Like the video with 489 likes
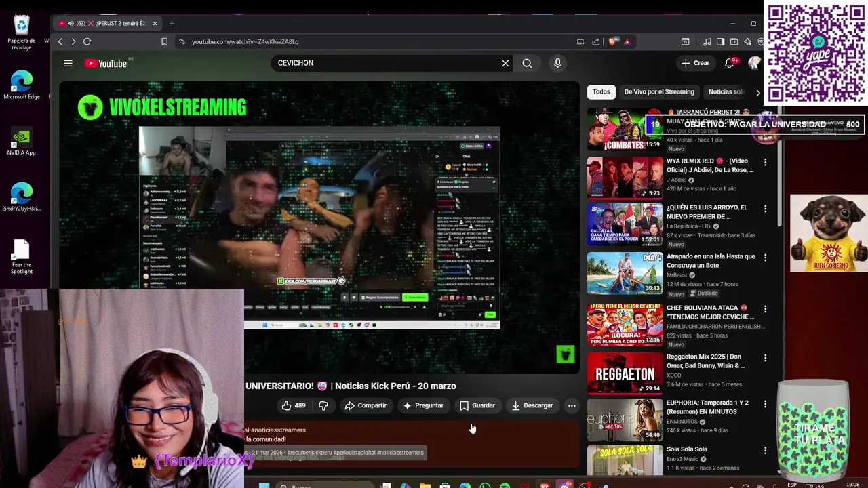868x488 pixels. coord(294,405)
